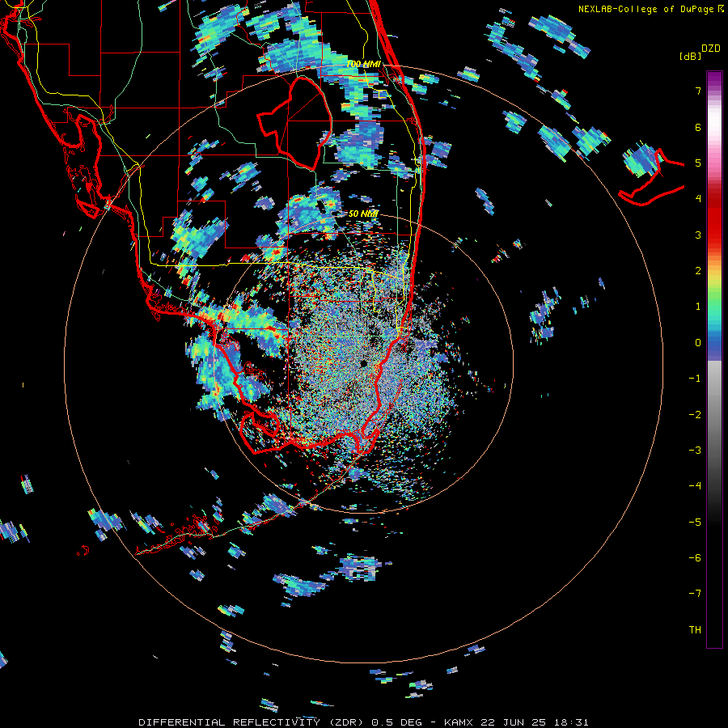Click the black radar site dot
The height and width of the screenshot is (728, 728).
(363, 363)
